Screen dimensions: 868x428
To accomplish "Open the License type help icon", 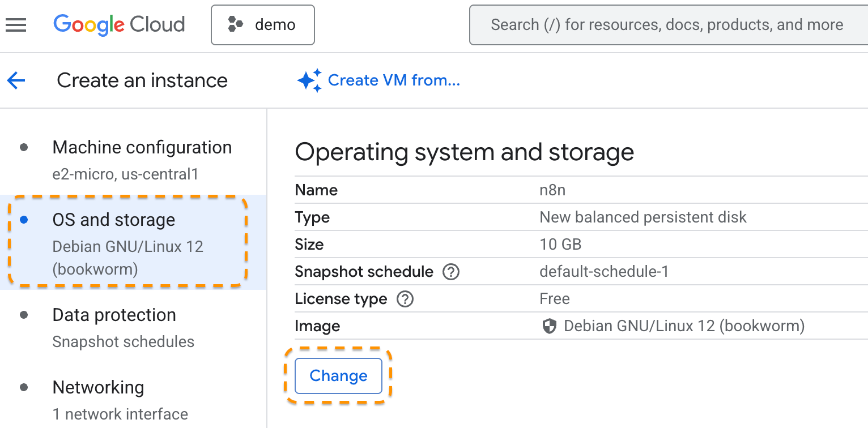I will [x=405, y=299].
